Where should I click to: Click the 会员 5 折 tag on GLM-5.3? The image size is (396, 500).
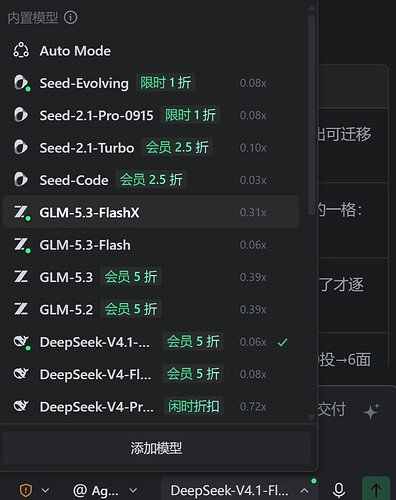click(131, 277)
